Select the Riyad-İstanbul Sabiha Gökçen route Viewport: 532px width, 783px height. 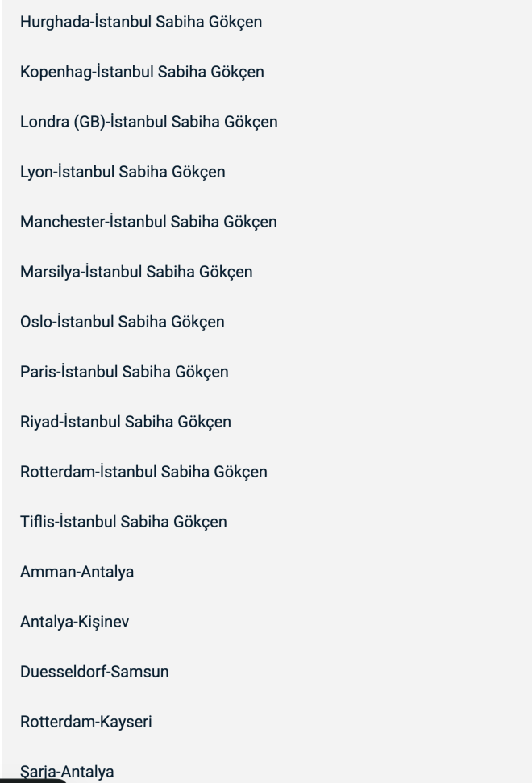click(126, 422)
